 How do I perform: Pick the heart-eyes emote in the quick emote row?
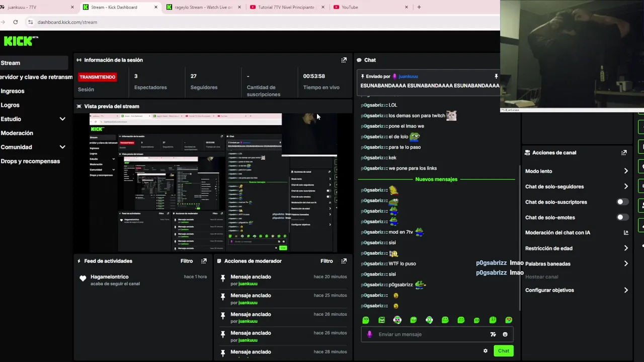[509, 320]
